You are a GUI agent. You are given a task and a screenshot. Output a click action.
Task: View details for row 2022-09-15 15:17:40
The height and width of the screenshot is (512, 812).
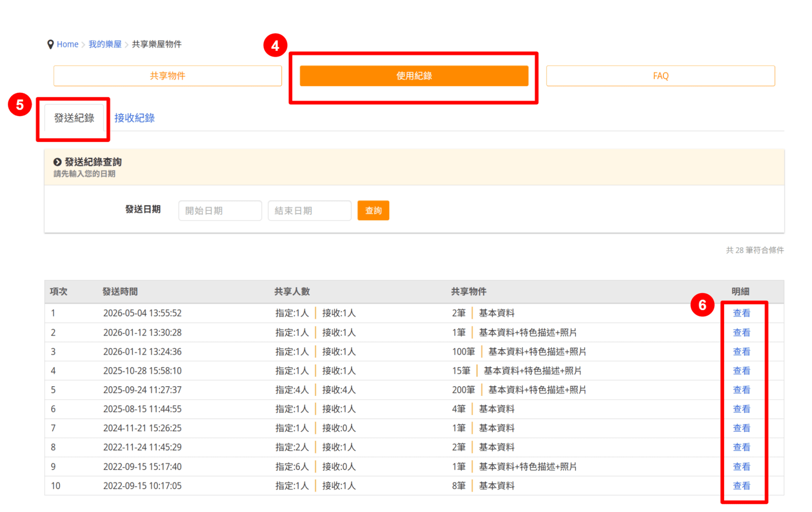741,466
